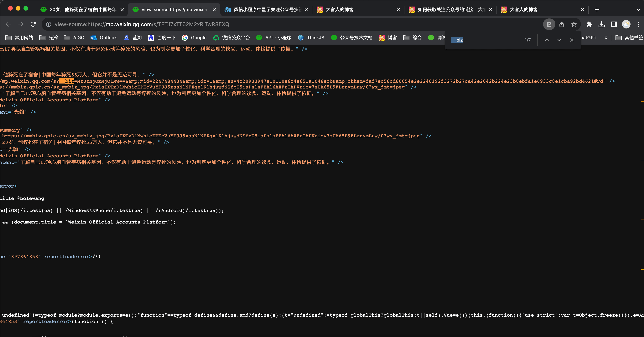The image size is (644, 337).
Task: Open the 微信公众平台 bookmark
Action: pos(231,38)
